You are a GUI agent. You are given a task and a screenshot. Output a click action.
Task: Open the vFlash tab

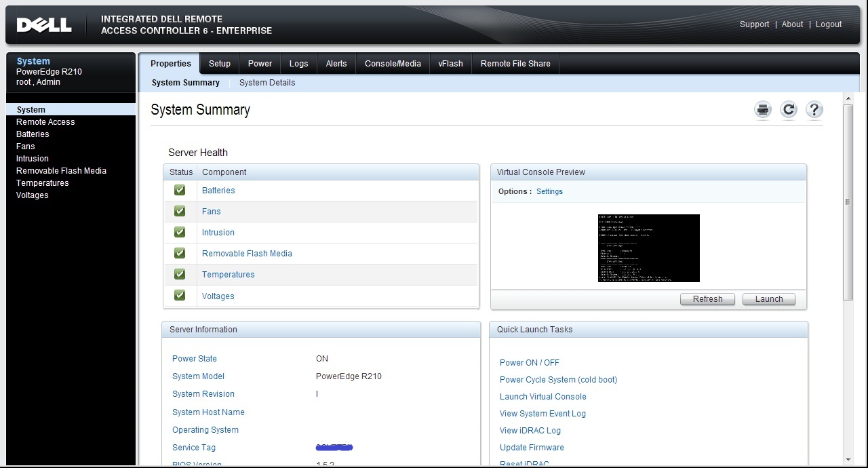(450, 64)
